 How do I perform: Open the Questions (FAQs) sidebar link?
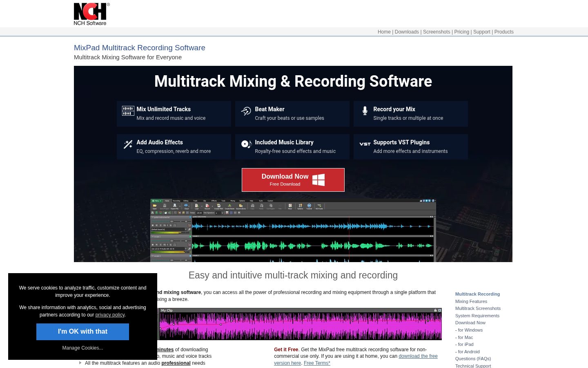tap(473, 359)
